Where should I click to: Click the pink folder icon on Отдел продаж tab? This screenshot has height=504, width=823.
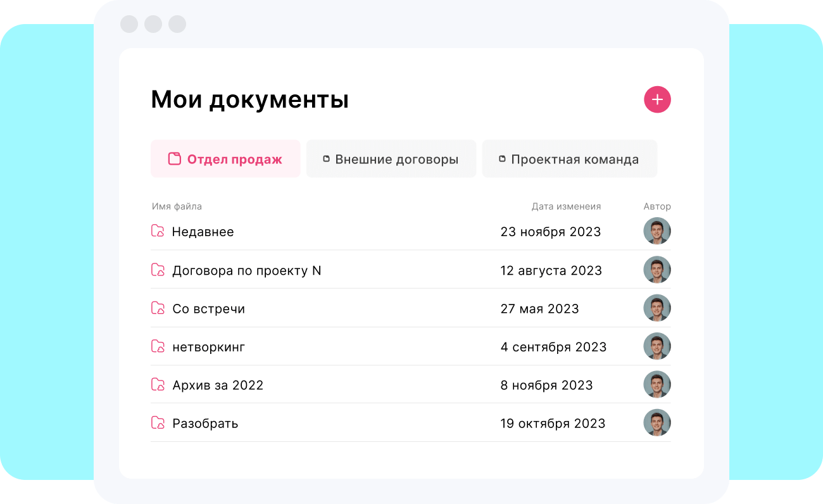click(174, 159)
